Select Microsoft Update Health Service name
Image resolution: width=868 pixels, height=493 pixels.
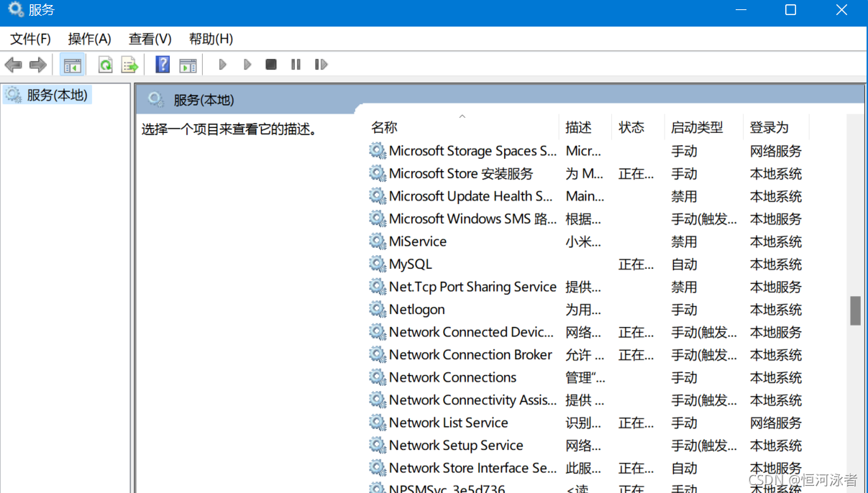pos(471,196)
